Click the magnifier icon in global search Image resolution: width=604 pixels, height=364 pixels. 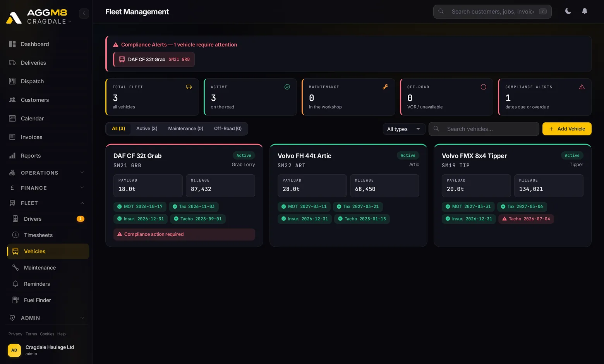click(x=441, y=12)
